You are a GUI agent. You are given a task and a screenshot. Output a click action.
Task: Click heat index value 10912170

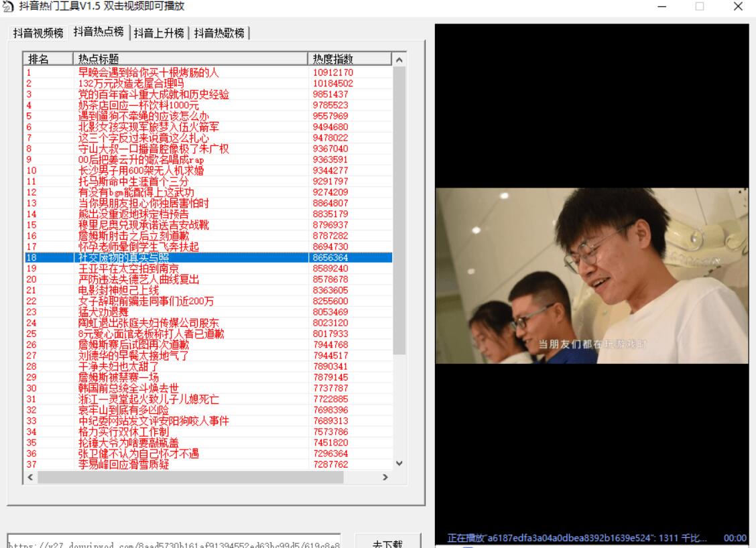(x=332, y=72)
